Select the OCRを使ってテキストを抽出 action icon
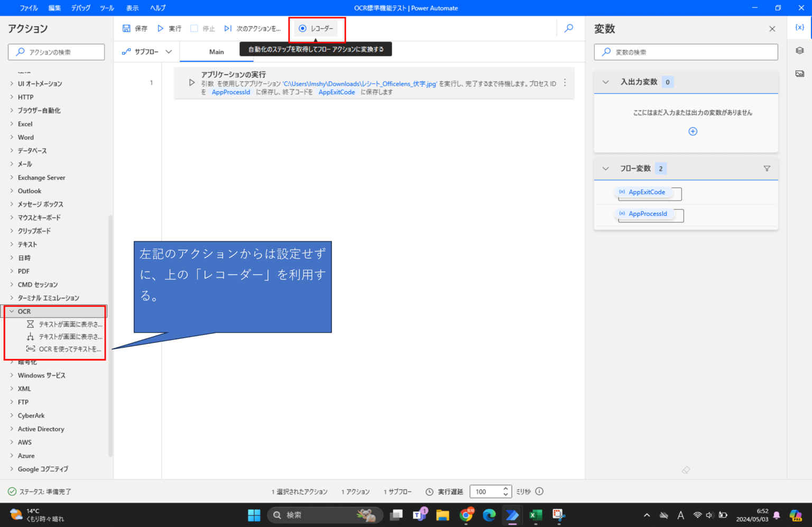Screen dimensions: 812x527 tap(30, 349)
